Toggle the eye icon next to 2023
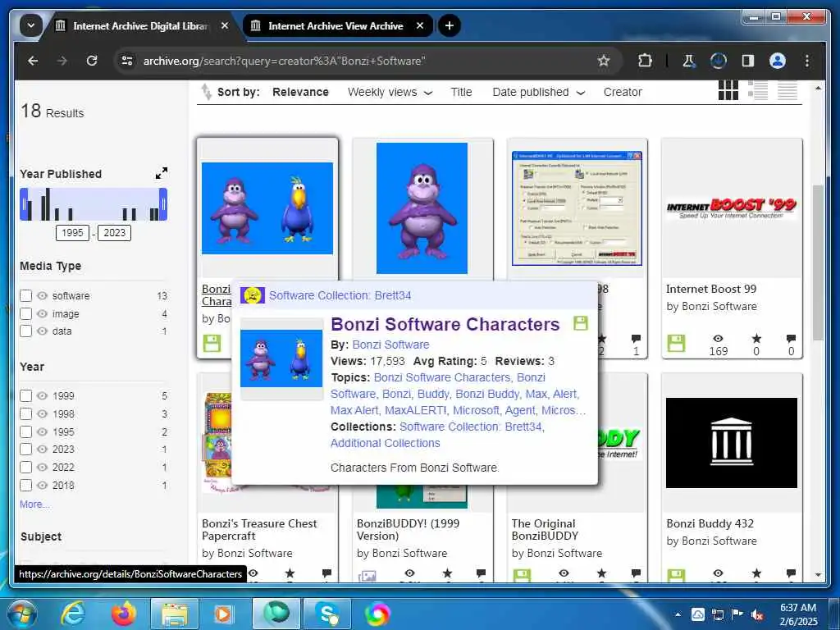The image size is (840, 630). (43, 449)
